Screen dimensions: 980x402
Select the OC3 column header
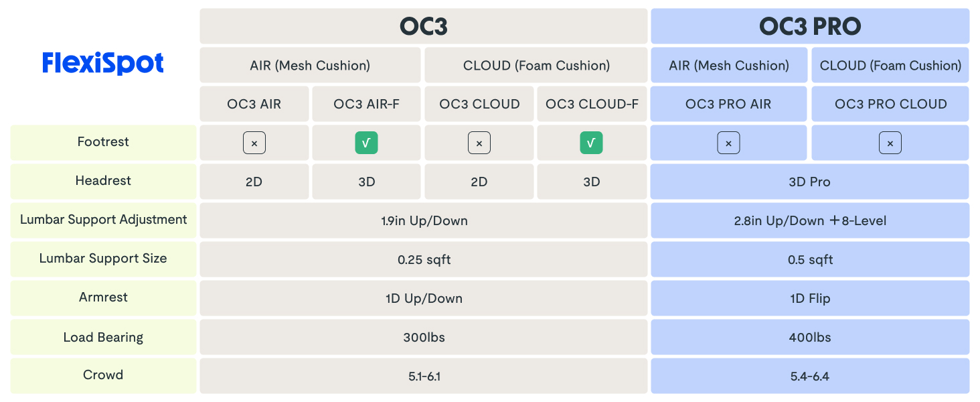tap(424, 26)
